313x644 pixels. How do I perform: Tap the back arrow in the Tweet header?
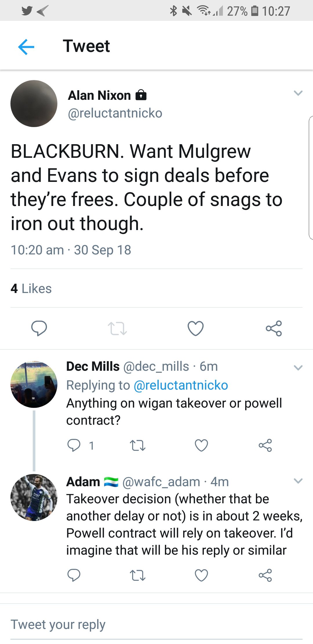26,47
